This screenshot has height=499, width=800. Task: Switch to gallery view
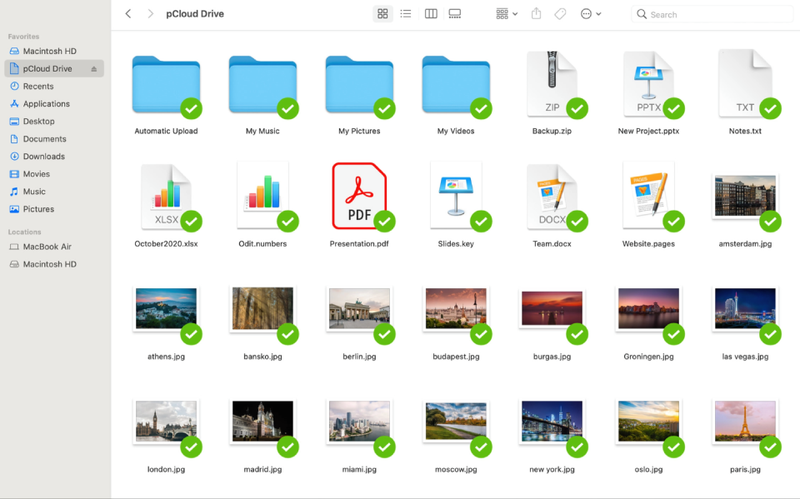[455, 14]
